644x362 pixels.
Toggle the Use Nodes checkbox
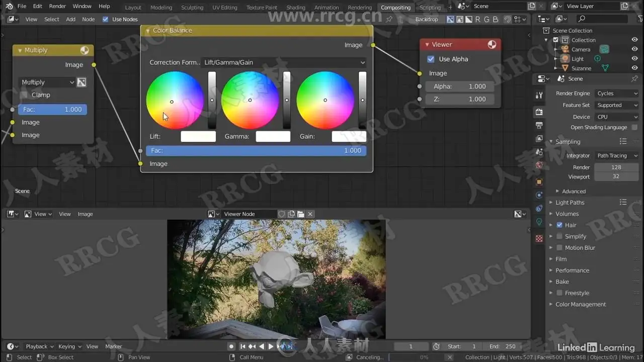[105, 19]
